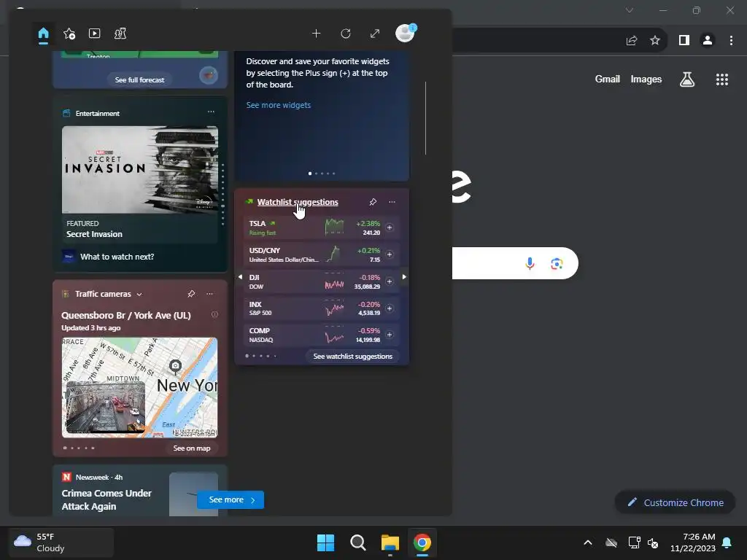The width and height of the screenshot is (747, 560).
Task: Switch to the video Watch tab
Action: [94, 34]
